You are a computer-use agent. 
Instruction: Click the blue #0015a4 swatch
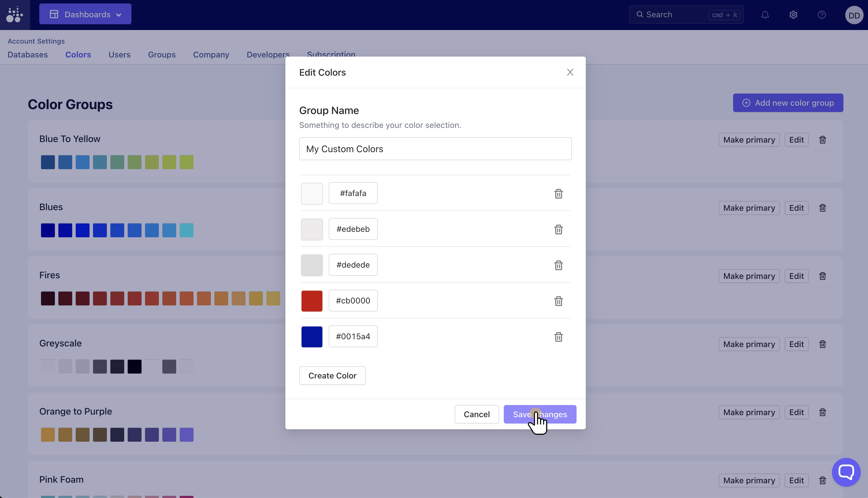coord(312,337)
